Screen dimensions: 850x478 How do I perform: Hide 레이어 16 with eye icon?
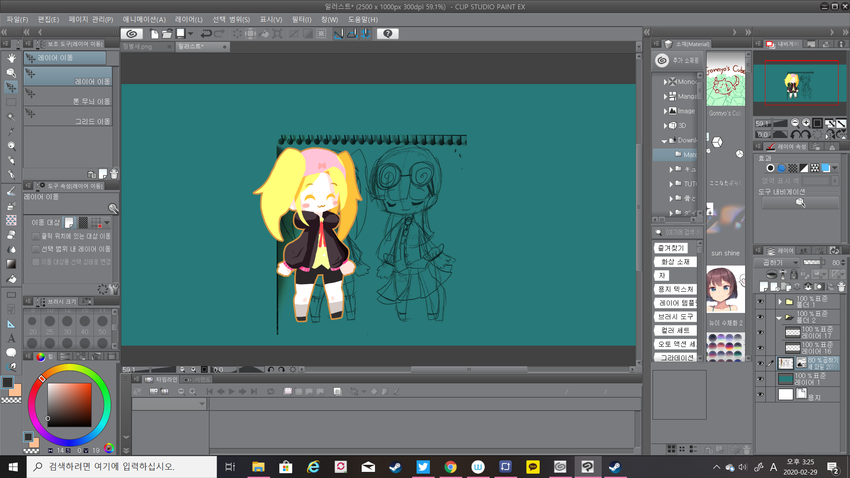point(761,347)
